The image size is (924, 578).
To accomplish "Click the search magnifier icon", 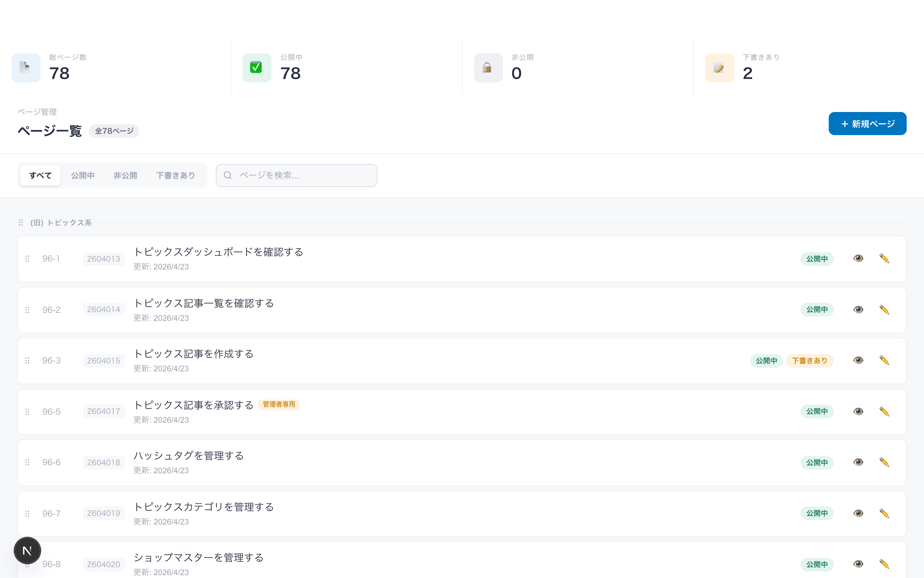I will (228, 176).
